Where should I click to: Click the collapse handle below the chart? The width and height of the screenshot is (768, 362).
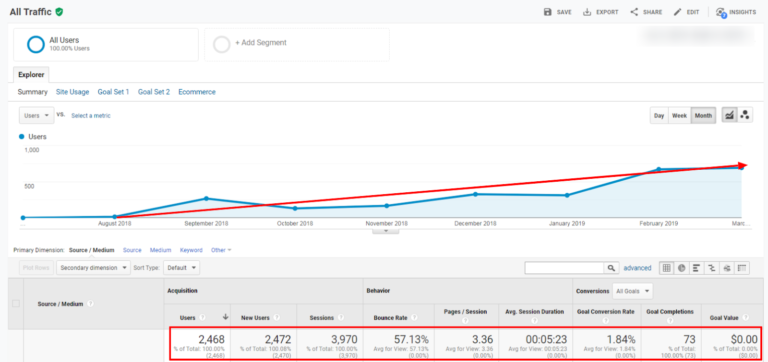385,231
